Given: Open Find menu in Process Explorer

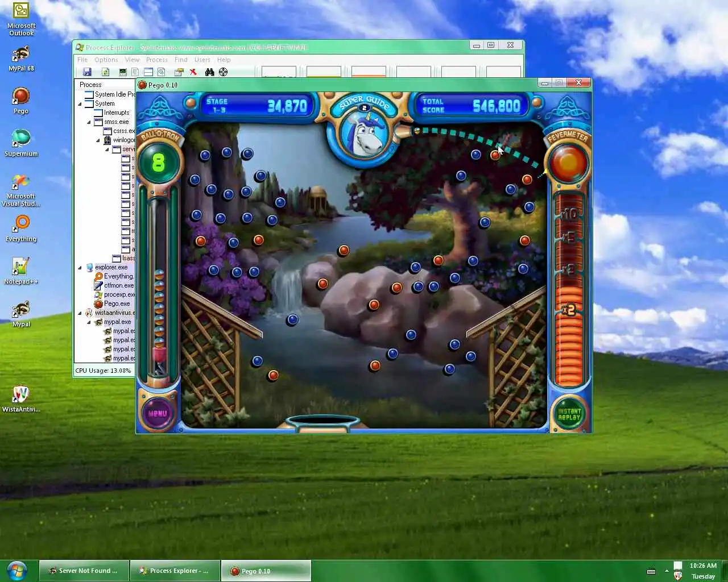Looking at the screenshot, I should click(181, 60).
